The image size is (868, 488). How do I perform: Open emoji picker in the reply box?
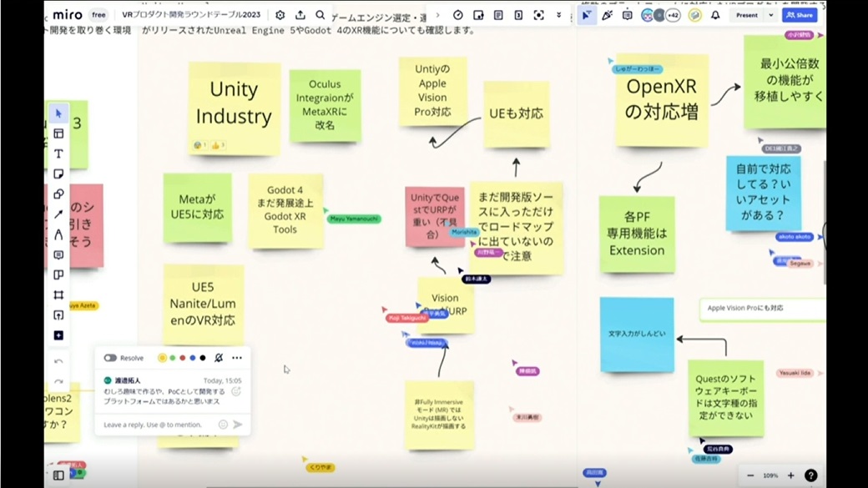(223, 425)
